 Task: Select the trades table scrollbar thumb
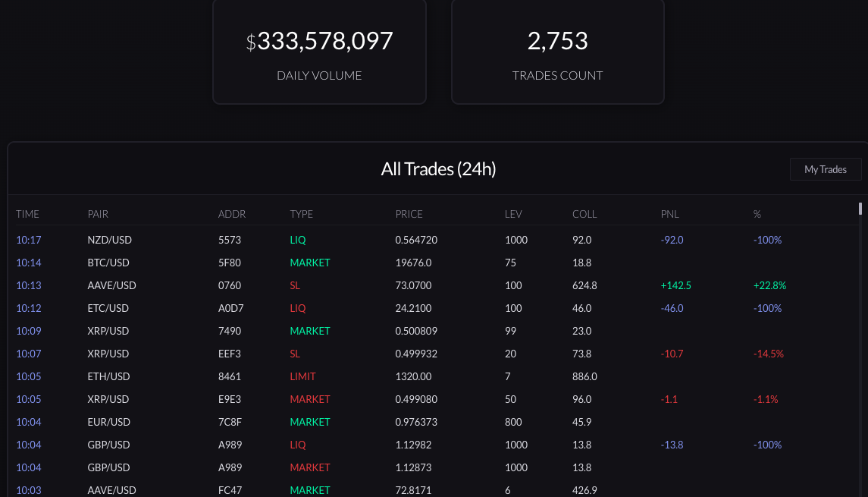860,209
